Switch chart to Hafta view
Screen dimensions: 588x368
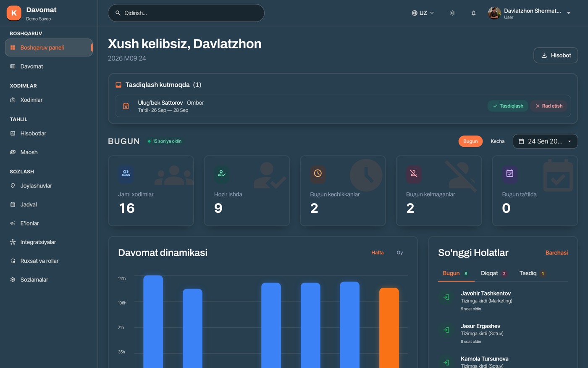point(378,253)
